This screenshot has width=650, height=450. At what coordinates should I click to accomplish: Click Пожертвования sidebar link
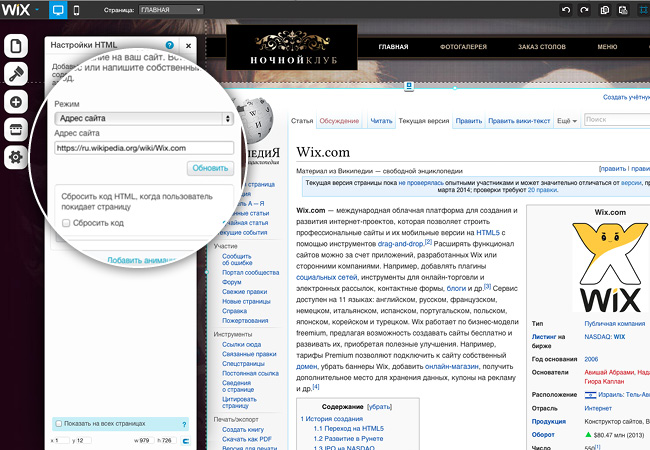tap(245, 320)
